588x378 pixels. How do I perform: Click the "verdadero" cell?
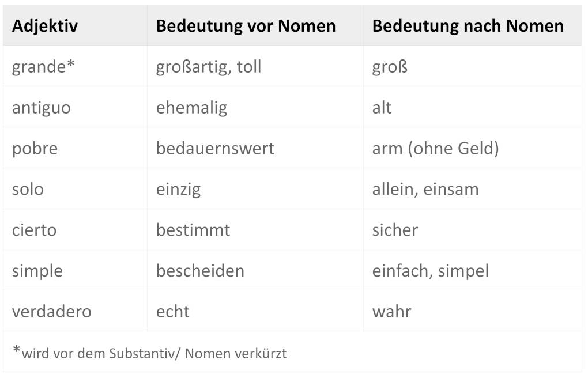tap(52, 312)
